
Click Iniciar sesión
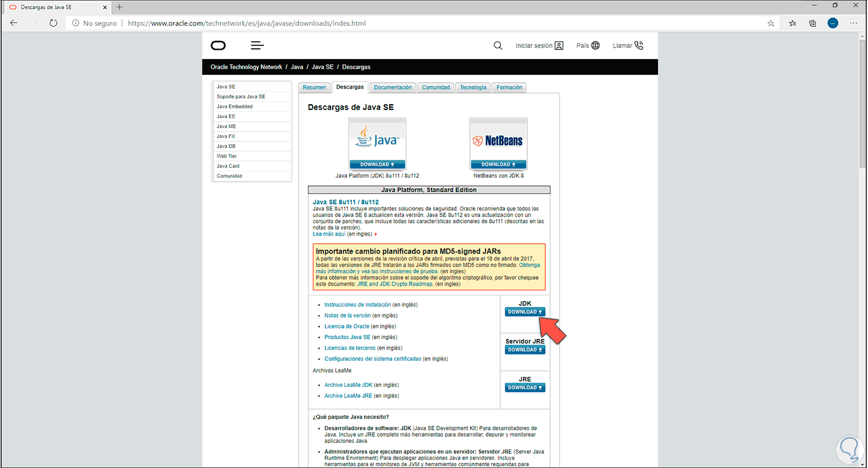click(539, 46)
